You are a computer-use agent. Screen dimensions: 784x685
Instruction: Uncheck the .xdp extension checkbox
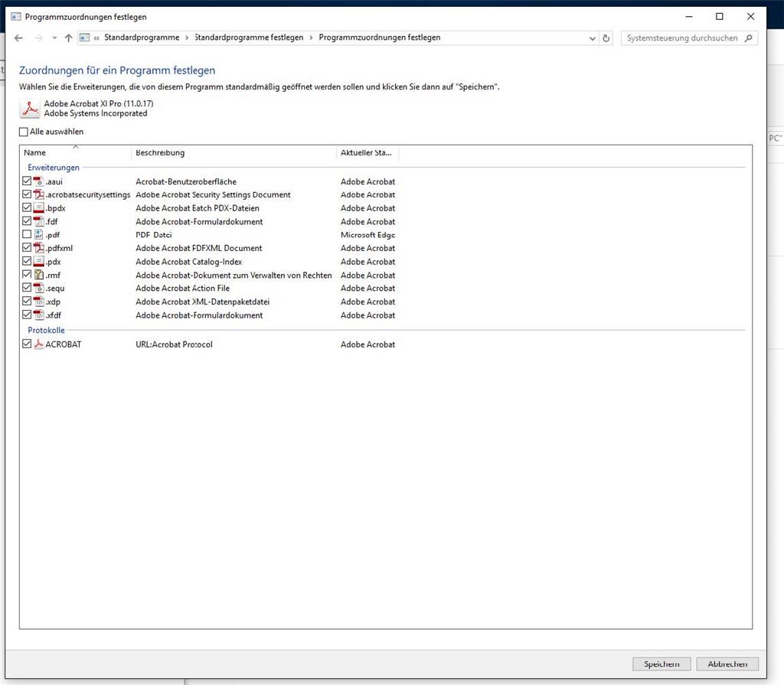27,301
